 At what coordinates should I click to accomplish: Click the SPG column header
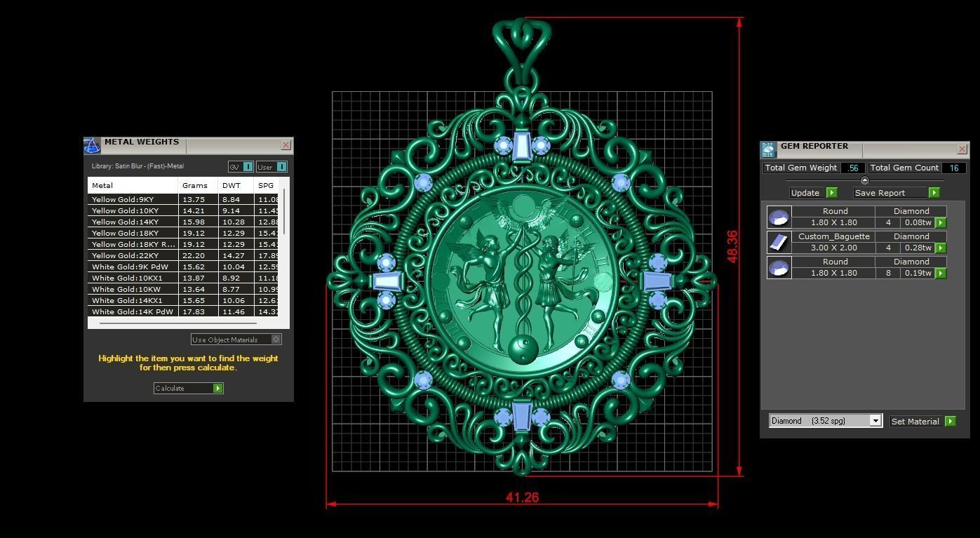pos(266,185)
